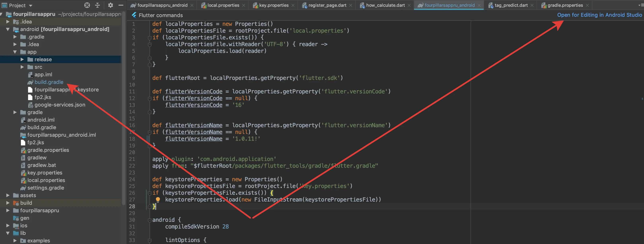Open build.gradle under app folder
Viewport: 644px width, 244px height.
pos(49,82)
